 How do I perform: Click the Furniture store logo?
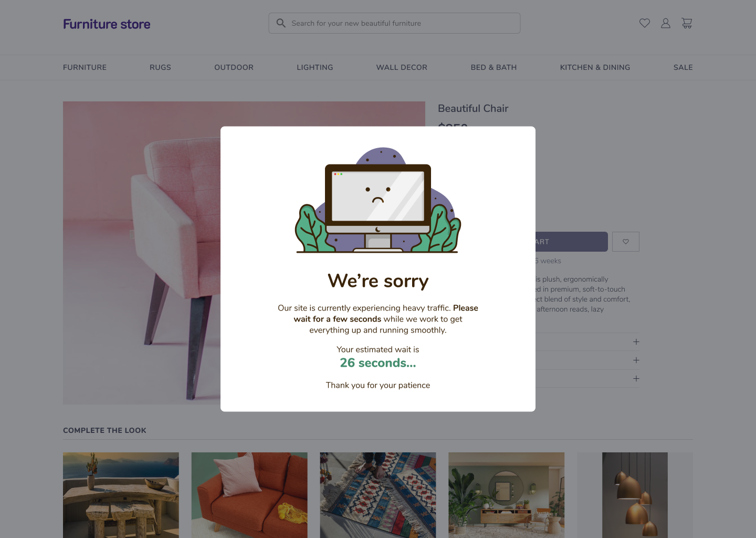107,24
